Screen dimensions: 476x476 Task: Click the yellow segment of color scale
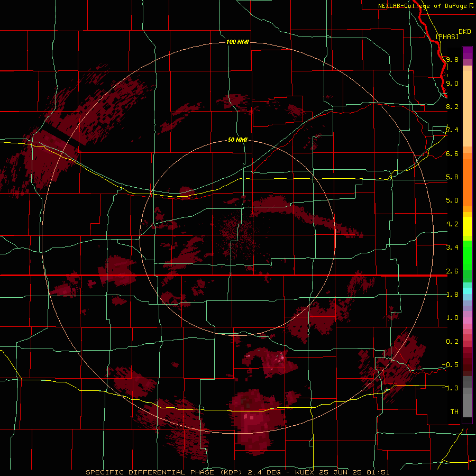pos(467,226)
